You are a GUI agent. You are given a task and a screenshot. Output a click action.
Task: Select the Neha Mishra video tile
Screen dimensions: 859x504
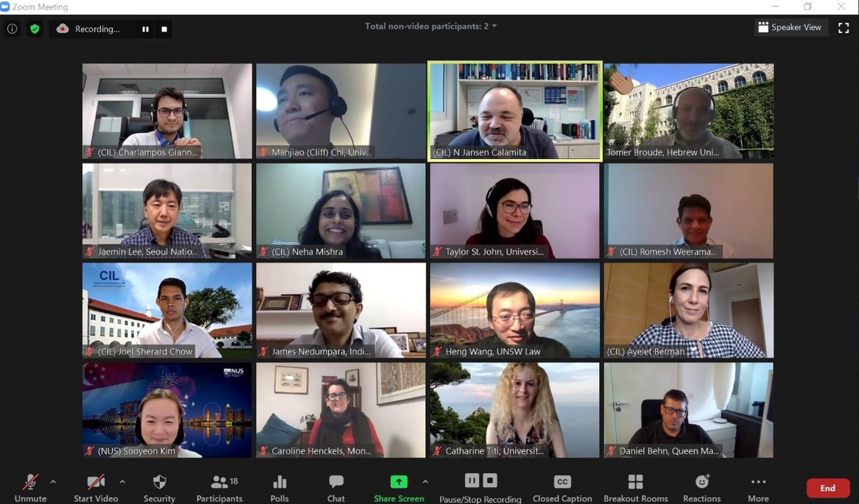[x=341, y=210]
